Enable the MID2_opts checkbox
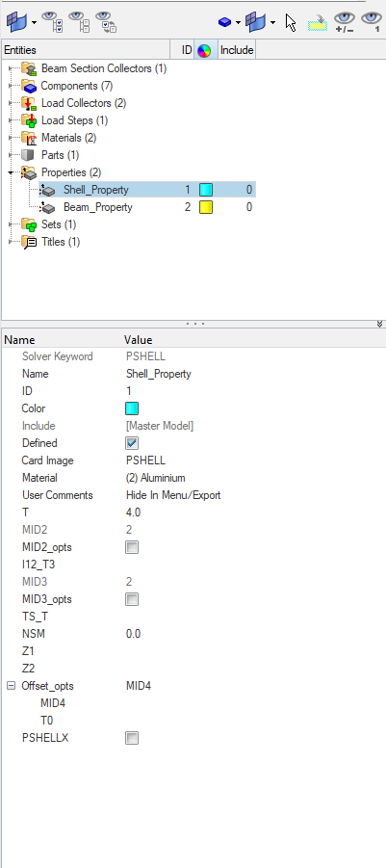 click(x=132, y=547)
